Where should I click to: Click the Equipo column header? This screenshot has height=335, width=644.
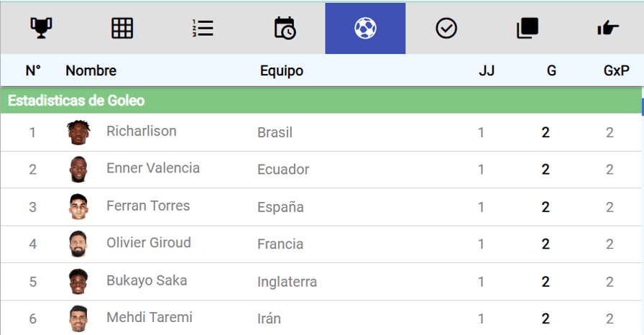pos(281,70)
